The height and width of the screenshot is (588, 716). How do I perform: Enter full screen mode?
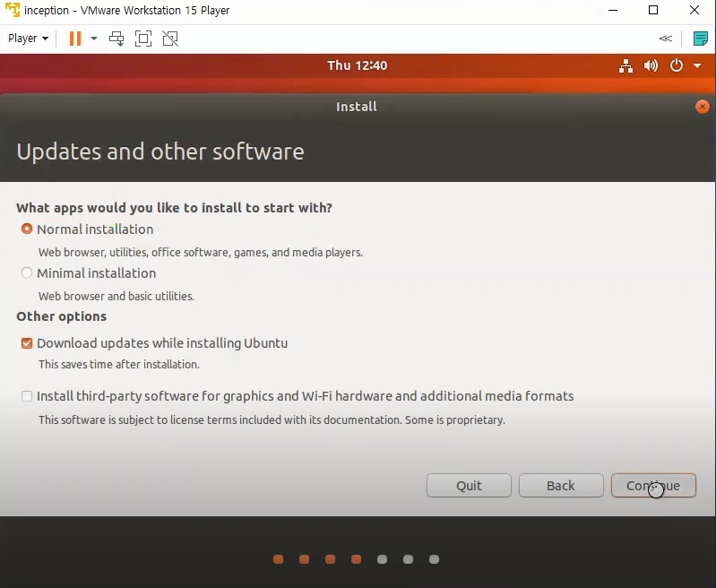(143, 39)
